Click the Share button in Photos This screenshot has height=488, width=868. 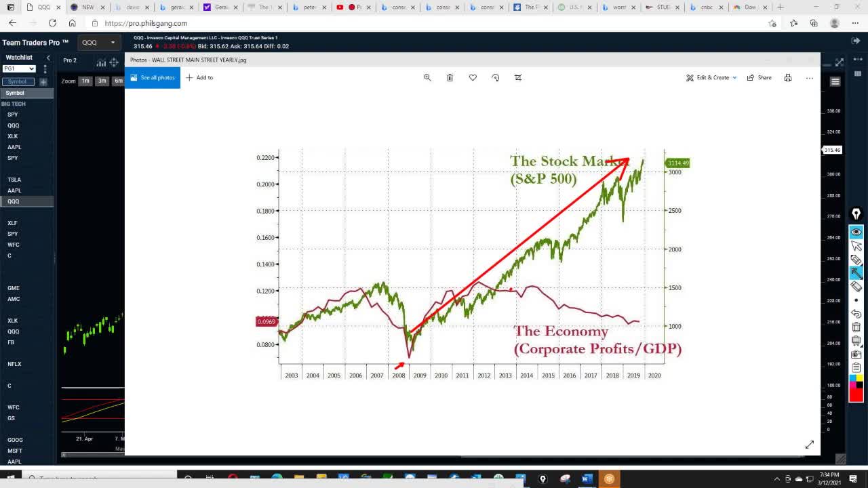coord(759,77)
